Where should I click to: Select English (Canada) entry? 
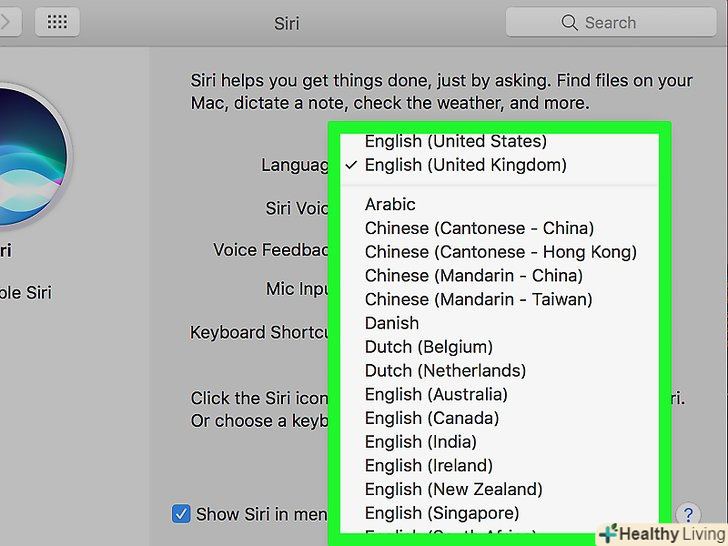coord(499,418)
